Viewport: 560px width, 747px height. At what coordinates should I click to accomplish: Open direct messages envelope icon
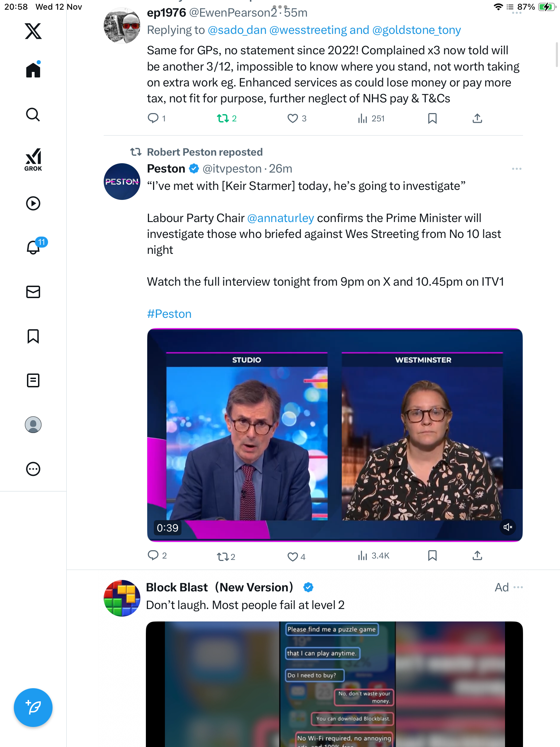tap(33, 292)
